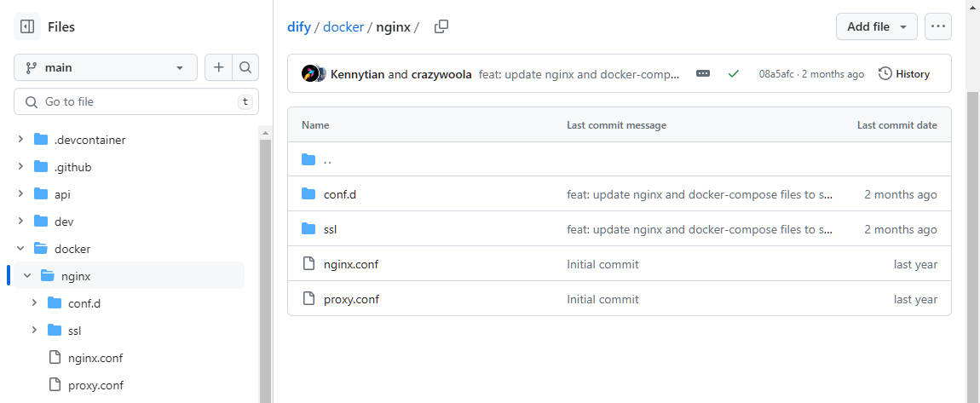980x403 pixels.
Task: Open conf.d row commit message
Action: click(x=700, y=194)
